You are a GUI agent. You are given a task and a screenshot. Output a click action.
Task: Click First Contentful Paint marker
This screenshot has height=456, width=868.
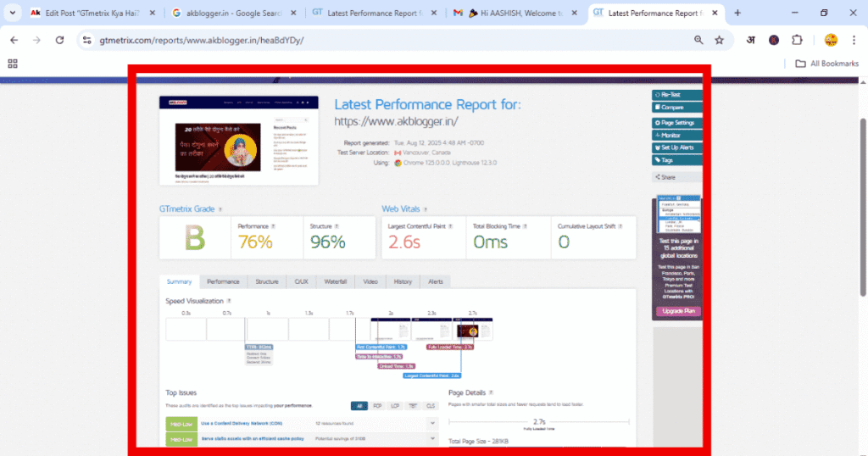pos(381,347)
